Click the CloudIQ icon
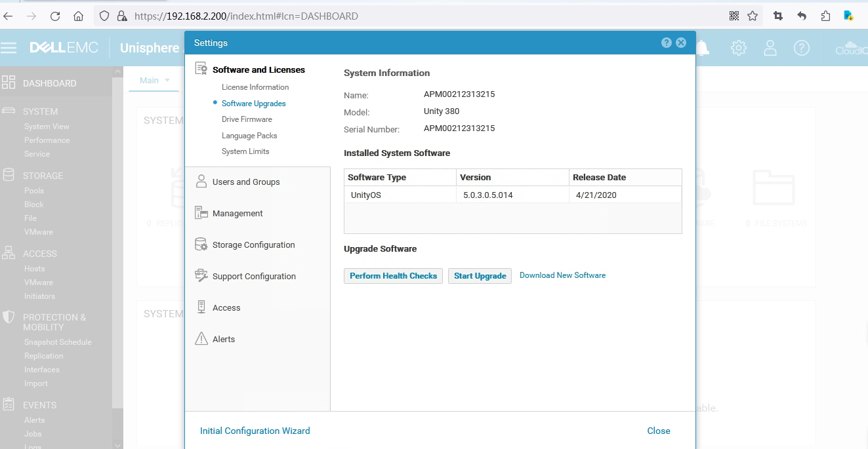The image size is (868, 449). click(x=851, y=48)
